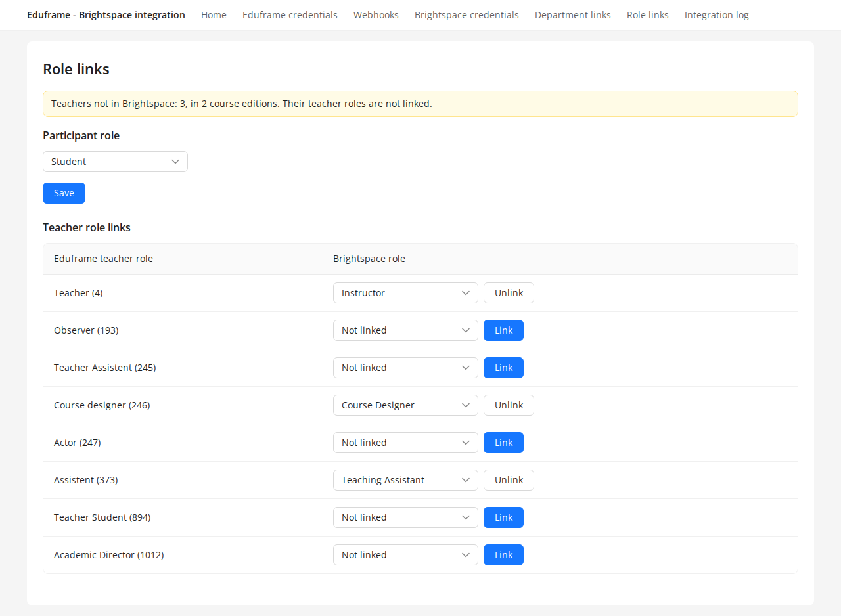Link the Actor (247) role
This screenshot has width=841, height=616.
(x=503, y=443)
